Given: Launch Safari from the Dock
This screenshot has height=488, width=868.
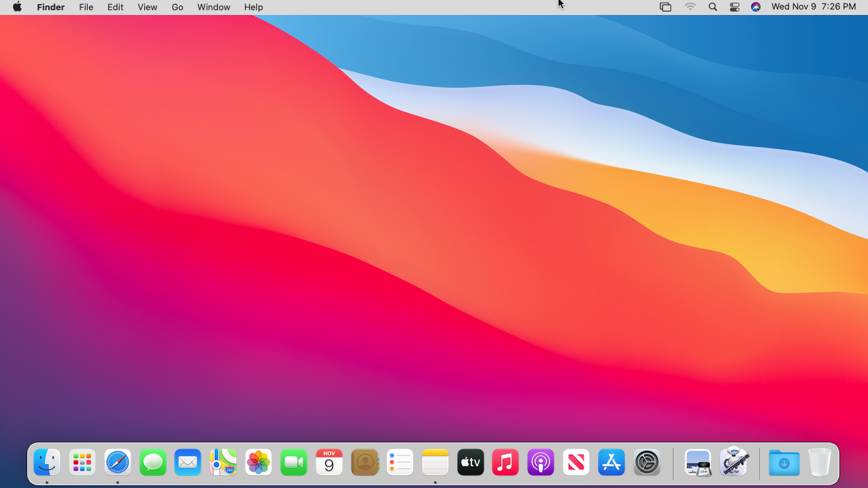Looking at the screenshot, I should click(118, 463).
